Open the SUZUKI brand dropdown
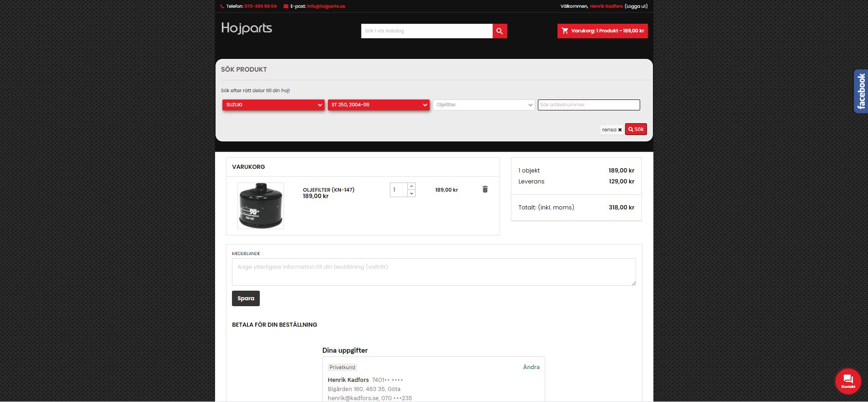 (x=274, y=105)
